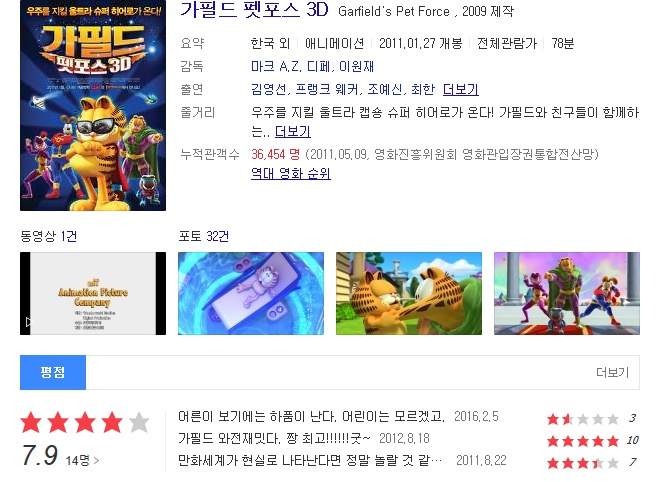
Task: Open the Garfield Pet Force 3D movie poster
Action: pyautogui.click(x=93, y=105)
